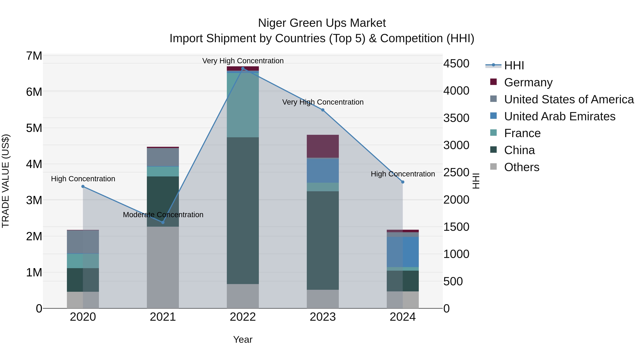Toggle the Germany legend label

528,82
